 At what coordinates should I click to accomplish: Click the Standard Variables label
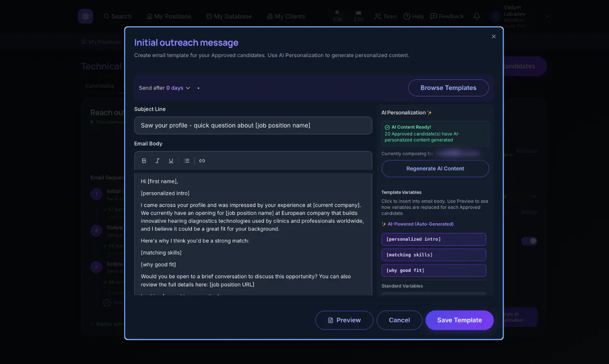(402, 286)
